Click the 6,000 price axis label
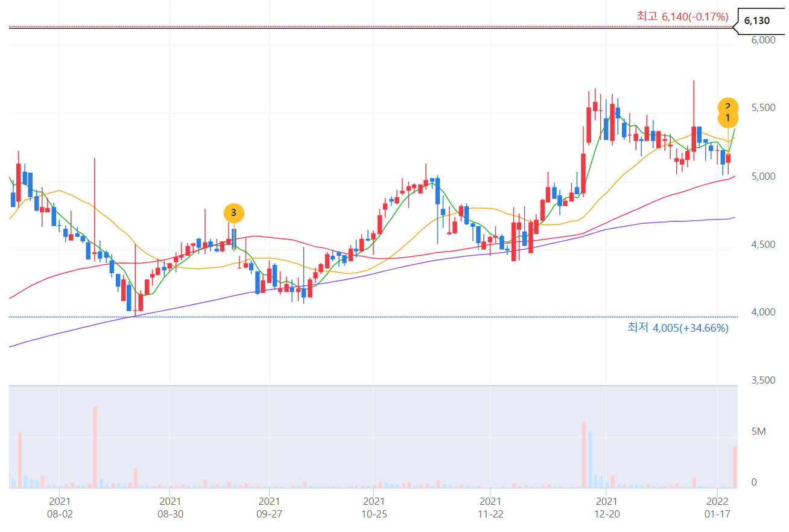Image resolution: width=789 pixels, height=532 pixels. click(x=762, y=40)
